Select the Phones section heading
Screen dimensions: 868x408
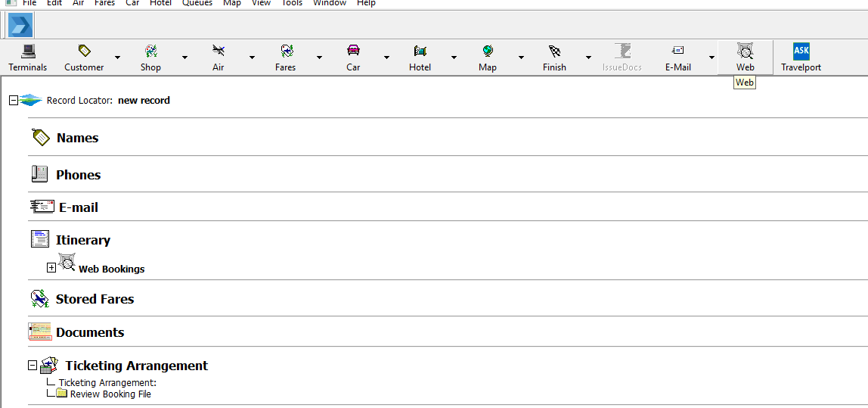[x=78, y=175]
